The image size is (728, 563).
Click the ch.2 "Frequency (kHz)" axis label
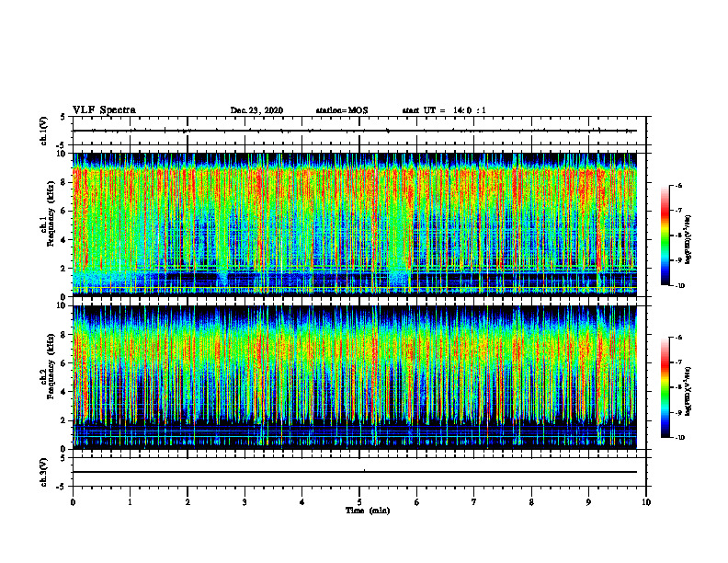click(51, 364)
